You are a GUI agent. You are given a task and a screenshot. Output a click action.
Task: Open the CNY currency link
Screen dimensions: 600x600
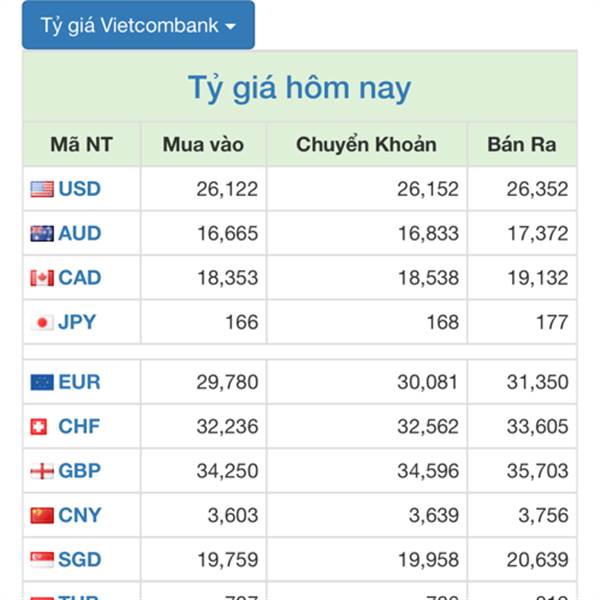tap(79, 516)
